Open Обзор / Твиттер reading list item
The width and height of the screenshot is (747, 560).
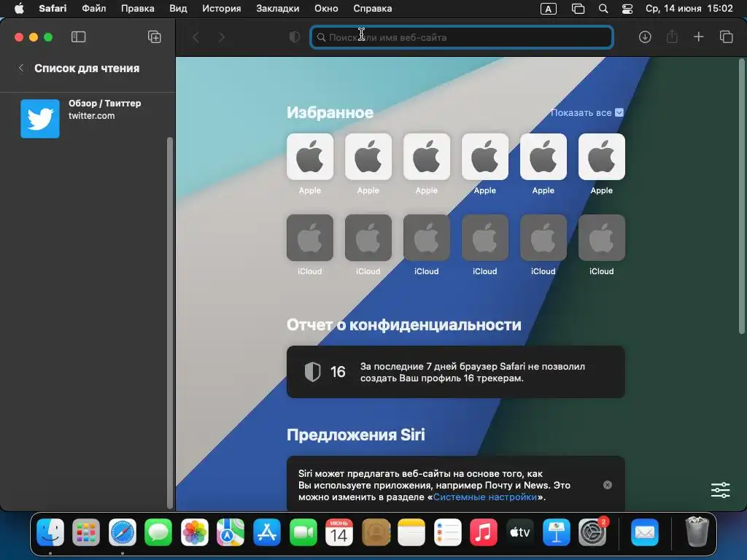[88, 119]
